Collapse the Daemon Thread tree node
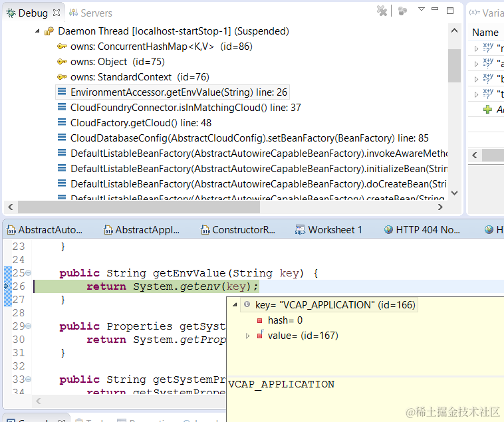Viewport: 504px width, 422px height. click(x=38, y=31)
